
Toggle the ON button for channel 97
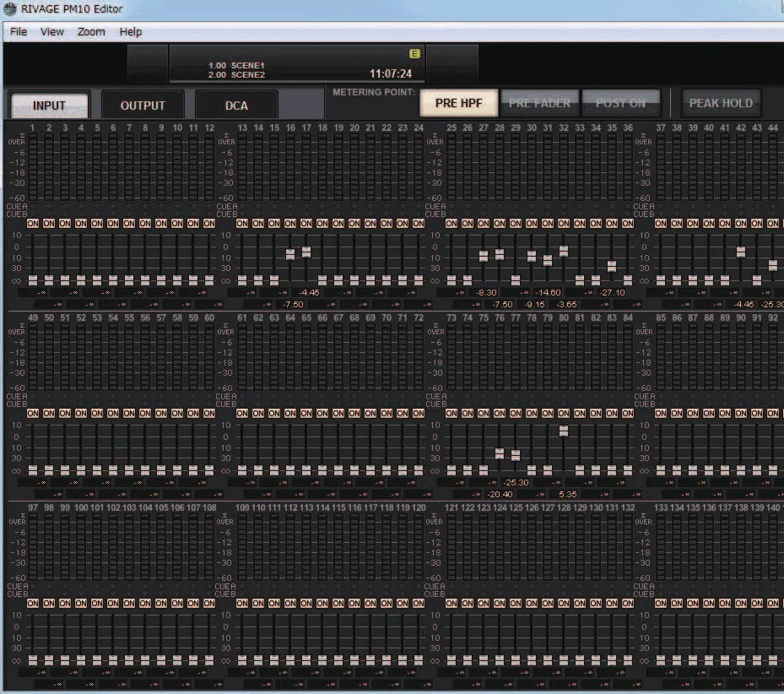click(x=33, y=604)
